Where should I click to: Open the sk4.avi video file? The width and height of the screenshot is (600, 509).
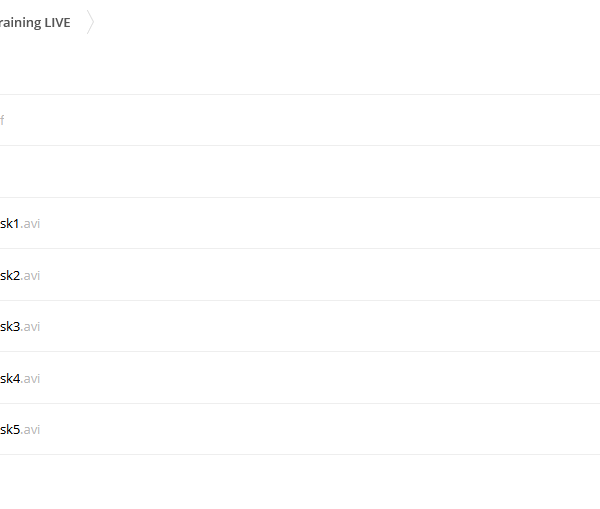coord(20,378)
